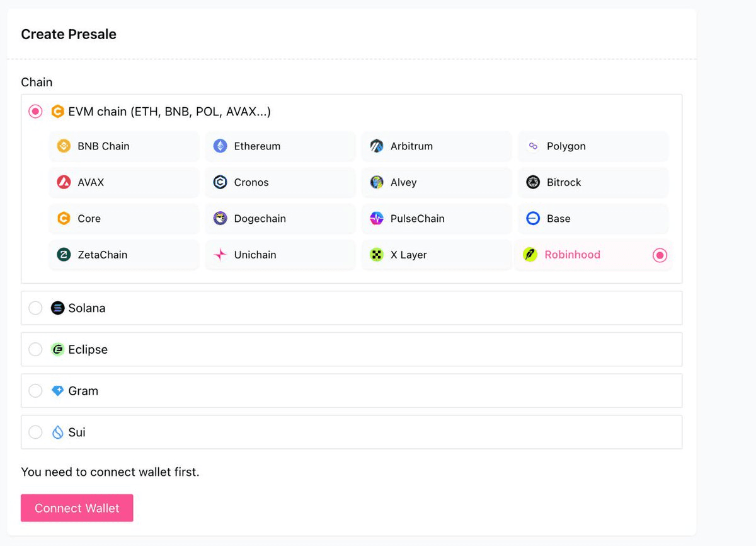This screenshot has height=546, width=756.
Task: Pick the X Layer network label
Action: click(x=409, y=255)
